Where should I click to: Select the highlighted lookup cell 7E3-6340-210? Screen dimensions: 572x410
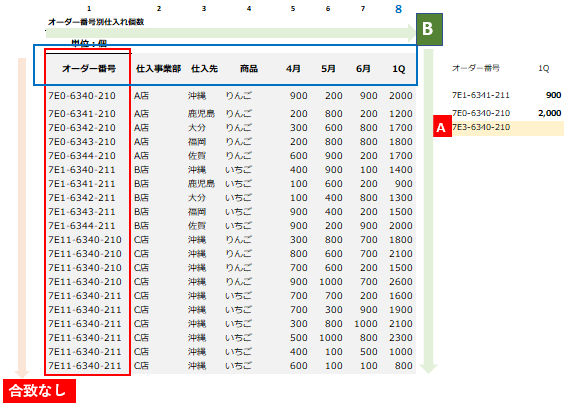(481, 127)
